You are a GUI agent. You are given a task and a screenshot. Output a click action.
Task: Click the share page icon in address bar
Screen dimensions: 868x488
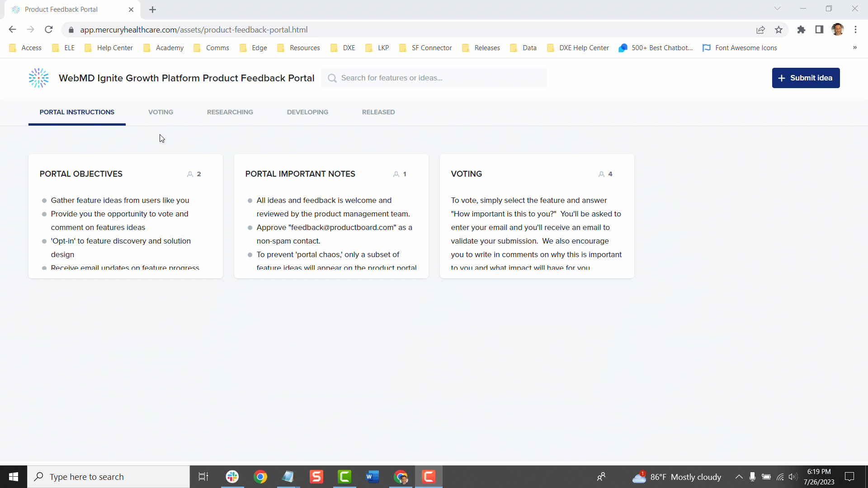point(760,30)
